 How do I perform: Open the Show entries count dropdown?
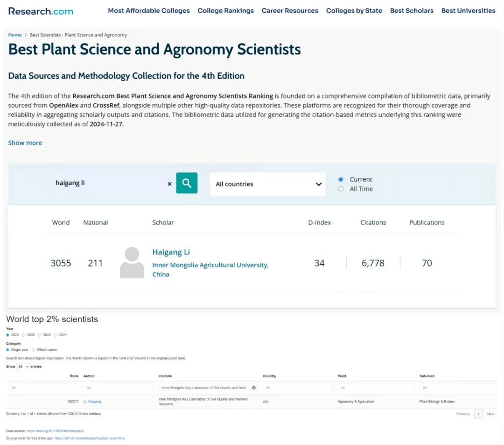tap(23, 367)
